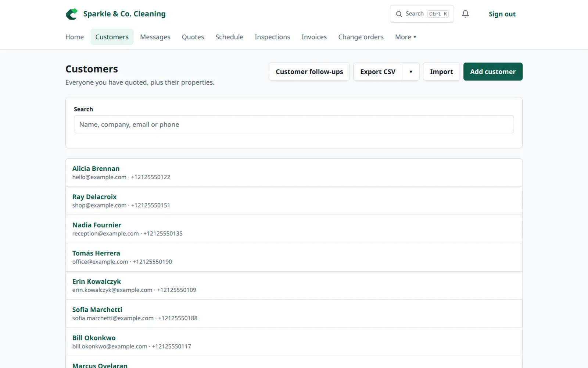Open Alicia Brennan's customer record

96,169
